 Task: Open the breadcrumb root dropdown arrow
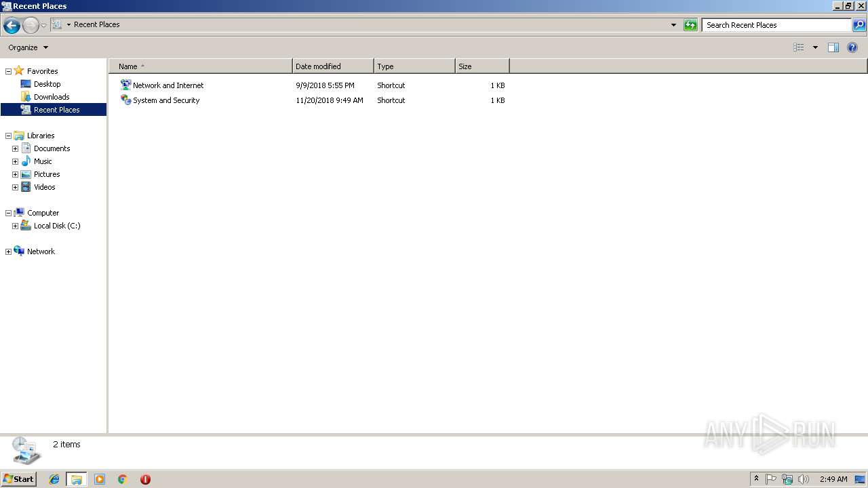coord(68,25)
